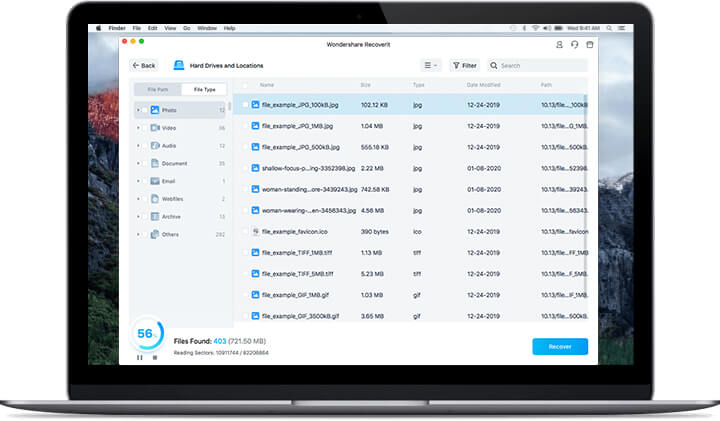Expand the Document category tree
Viewport: 720px width, 421px height.
coord(138,163)
